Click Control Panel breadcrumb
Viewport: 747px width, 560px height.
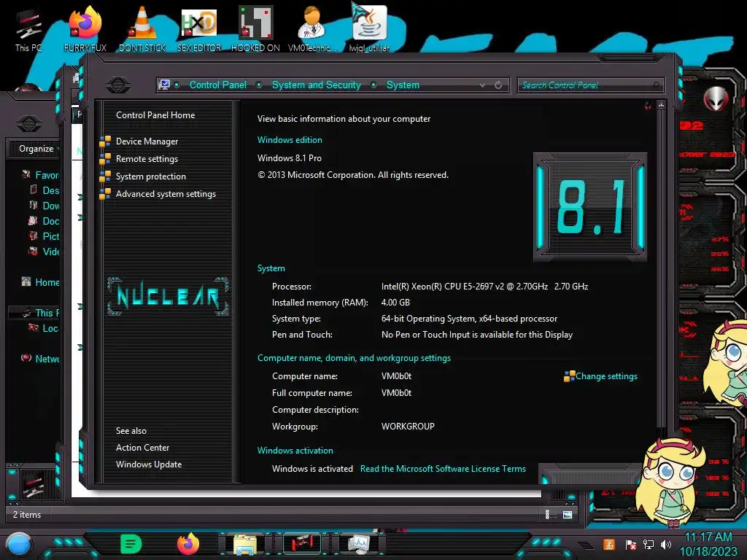[217, 85]
